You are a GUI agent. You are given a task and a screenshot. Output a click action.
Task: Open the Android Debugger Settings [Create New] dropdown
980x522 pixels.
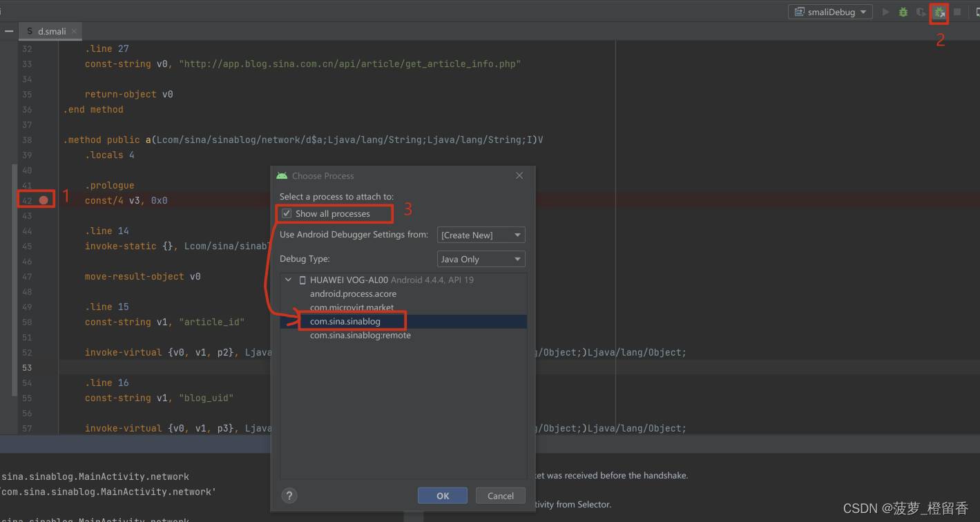pos(481,235)
